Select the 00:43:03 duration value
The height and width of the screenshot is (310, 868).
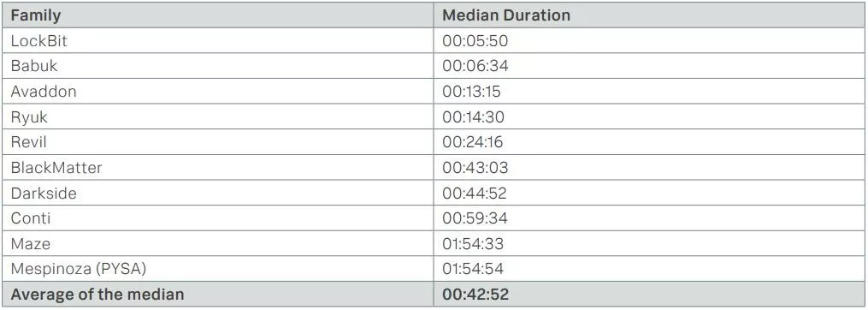pyautogui.click(x=475, y=168)
